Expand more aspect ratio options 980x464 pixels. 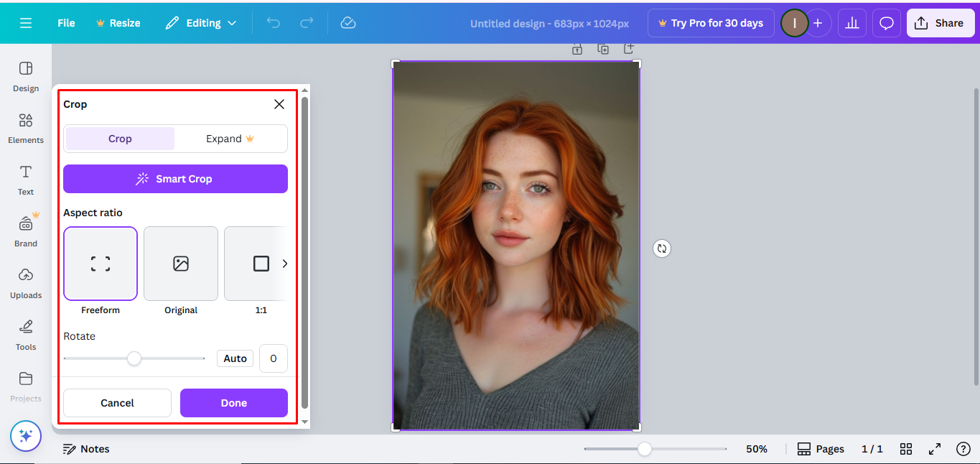pos(284,264)
